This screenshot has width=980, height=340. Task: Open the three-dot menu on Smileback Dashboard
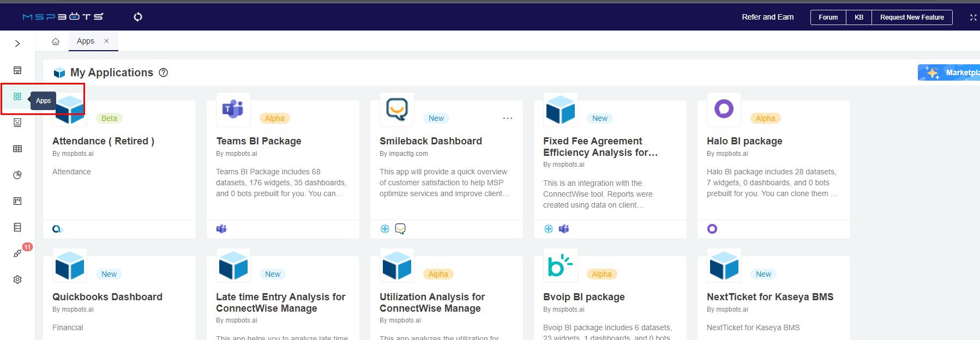coord(508,118)
